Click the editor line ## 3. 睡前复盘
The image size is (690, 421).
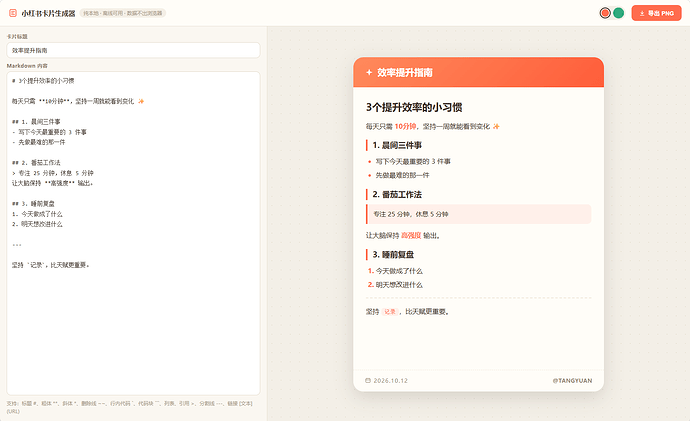coord(33,204)
